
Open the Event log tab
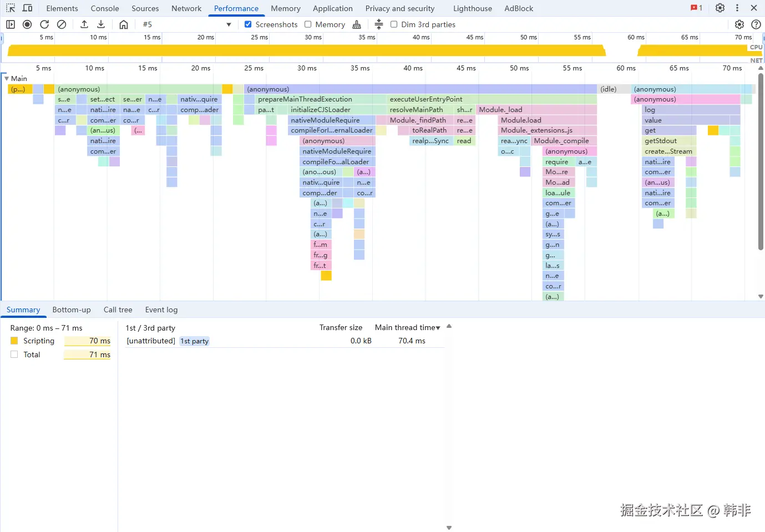point(161,310)
